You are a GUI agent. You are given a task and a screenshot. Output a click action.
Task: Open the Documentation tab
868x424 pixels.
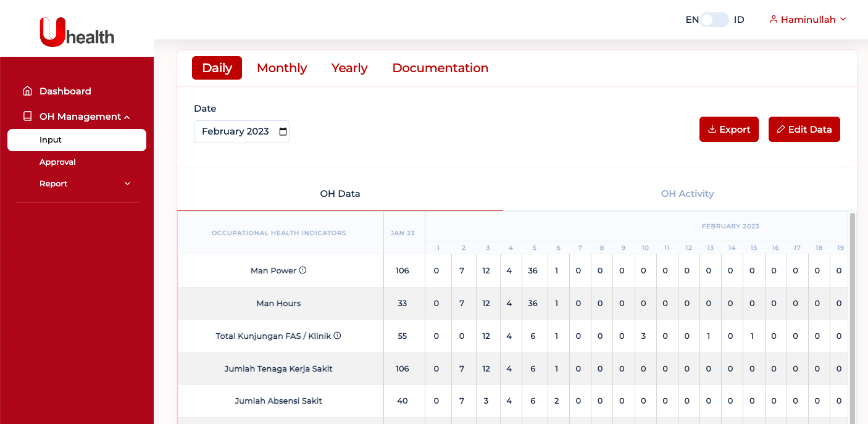(x=440, y=68)
